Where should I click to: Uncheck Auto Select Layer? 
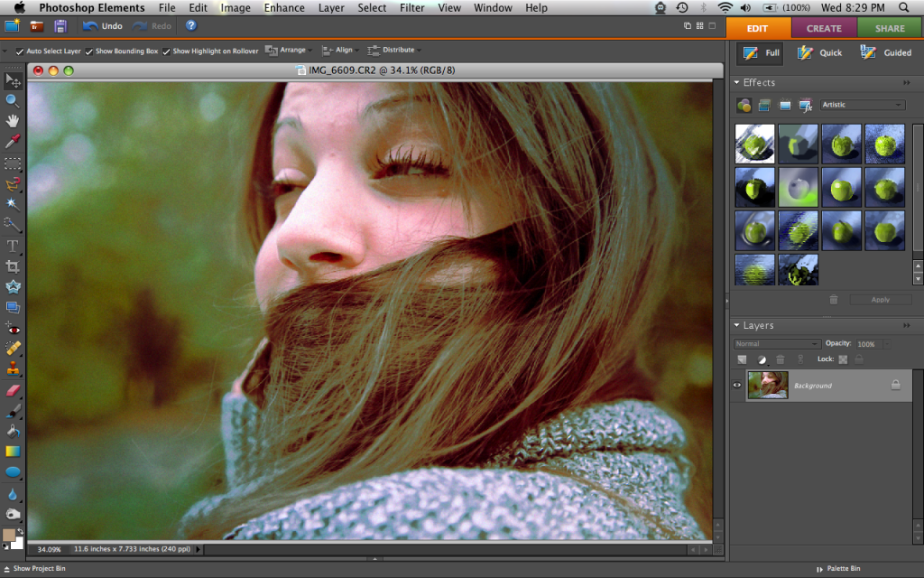[x=20, y=51]
